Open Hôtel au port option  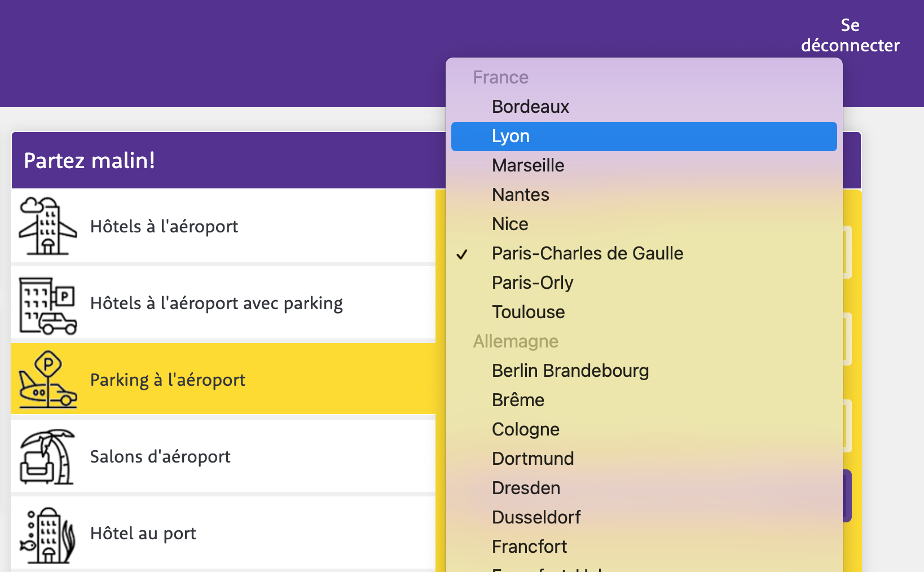click(x=143, y=534)
